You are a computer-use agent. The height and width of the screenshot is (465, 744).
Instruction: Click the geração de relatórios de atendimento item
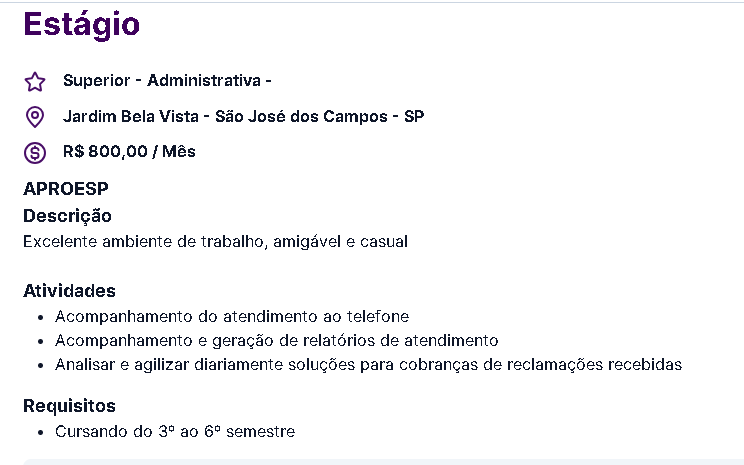point(277,341)
